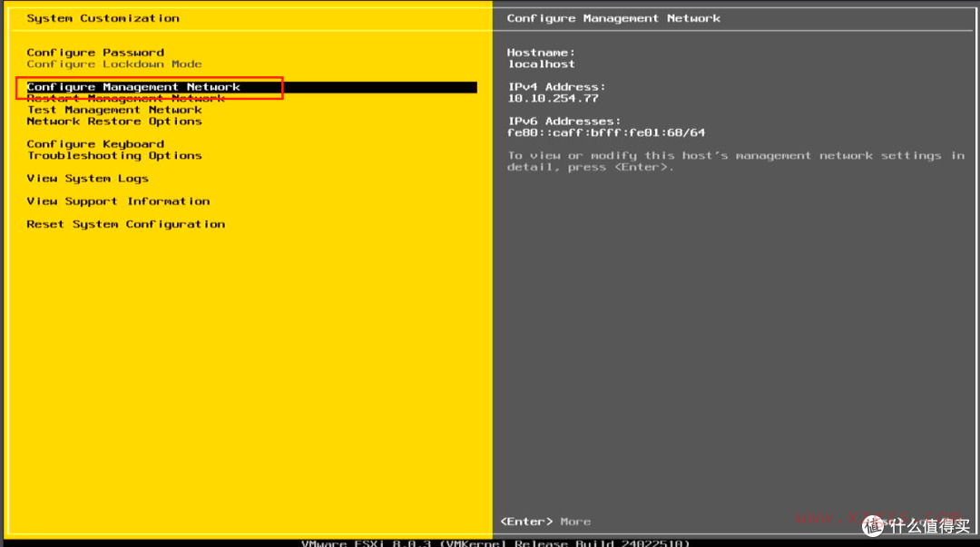Select Test Management Network
The image size is (980, 547).
click(114, 109)
